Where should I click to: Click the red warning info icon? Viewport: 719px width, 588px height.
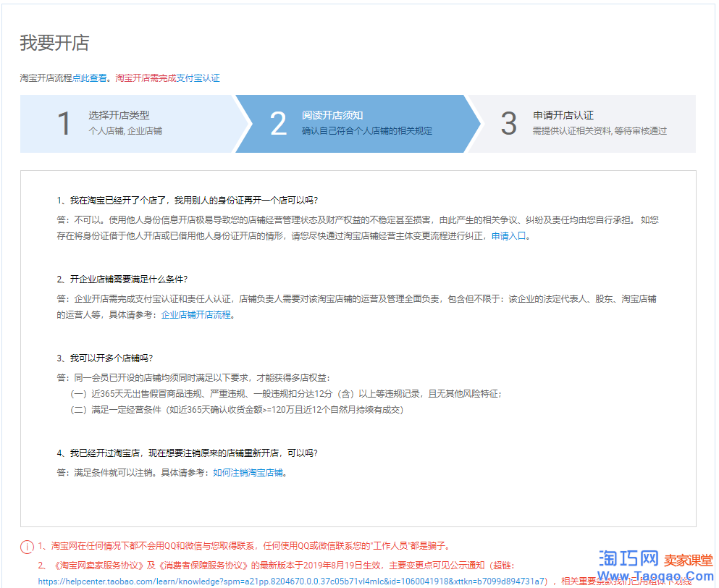pos(27,547)
